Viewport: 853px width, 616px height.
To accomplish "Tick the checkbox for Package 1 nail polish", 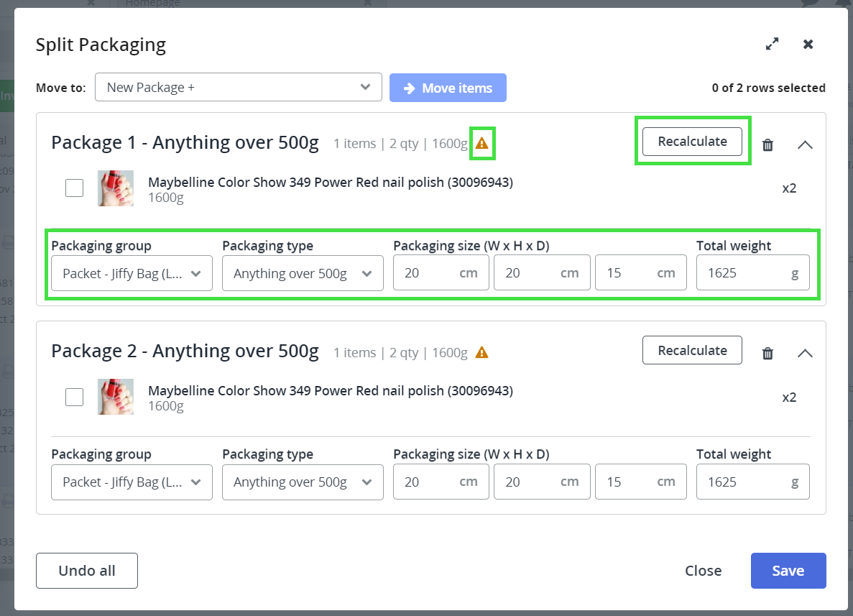I will pyautogui.click(x=74, y=188).
